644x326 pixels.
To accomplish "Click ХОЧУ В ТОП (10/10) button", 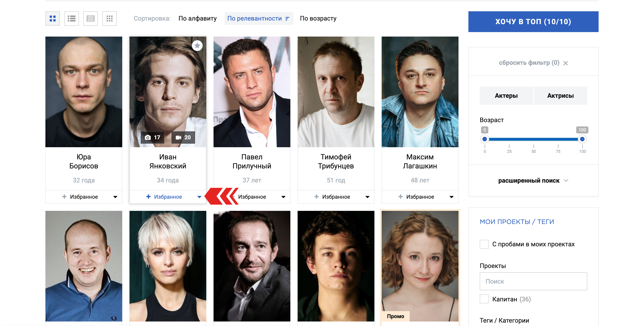I will (533, 21).
